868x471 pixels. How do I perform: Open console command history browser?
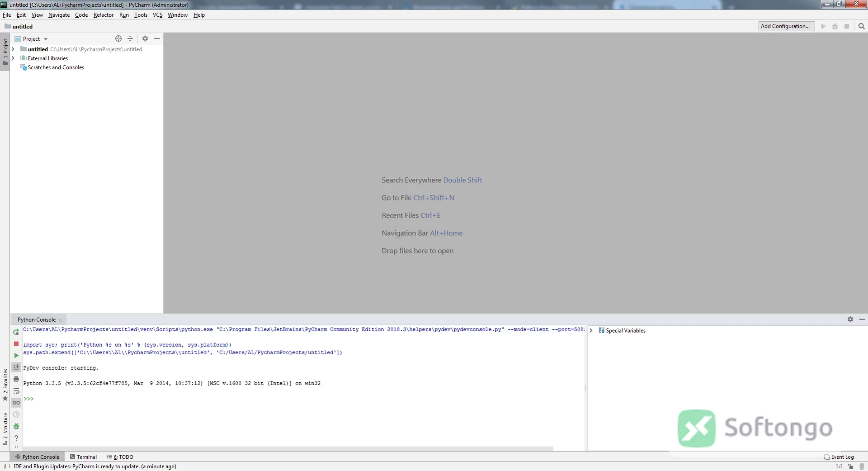[16, 414]
